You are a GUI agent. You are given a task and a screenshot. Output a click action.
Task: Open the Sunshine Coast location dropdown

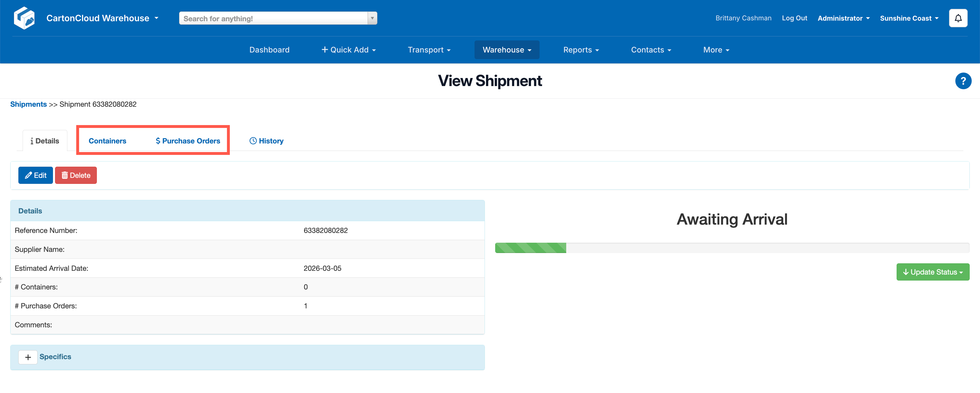pos(909,18)
